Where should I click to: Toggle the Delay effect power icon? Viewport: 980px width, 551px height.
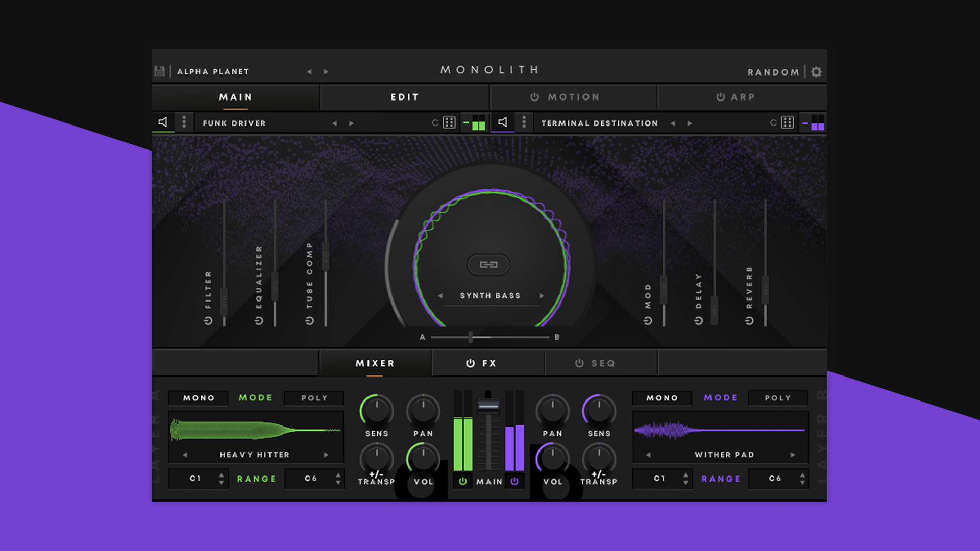699,321
